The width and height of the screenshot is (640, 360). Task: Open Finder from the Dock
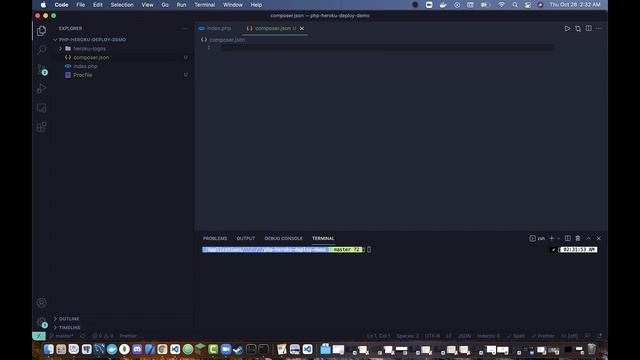click(x=49, y=349)
